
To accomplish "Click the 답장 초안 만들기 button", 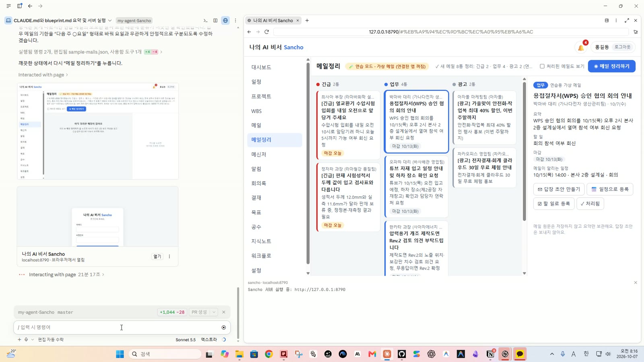I will point(559,189).
